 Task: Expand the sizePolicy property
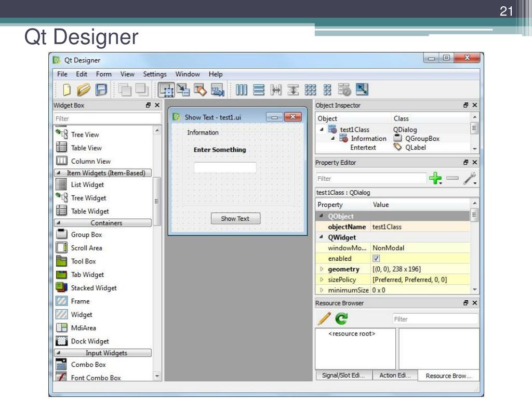pyautogui.click(x=322, y=280)
